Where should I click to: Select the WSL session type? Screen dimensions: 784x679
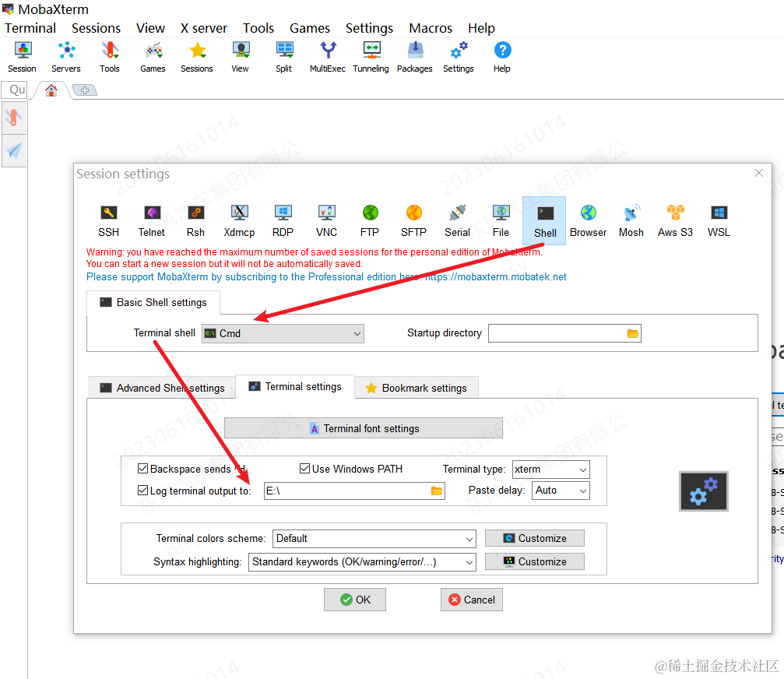(719, 220)
